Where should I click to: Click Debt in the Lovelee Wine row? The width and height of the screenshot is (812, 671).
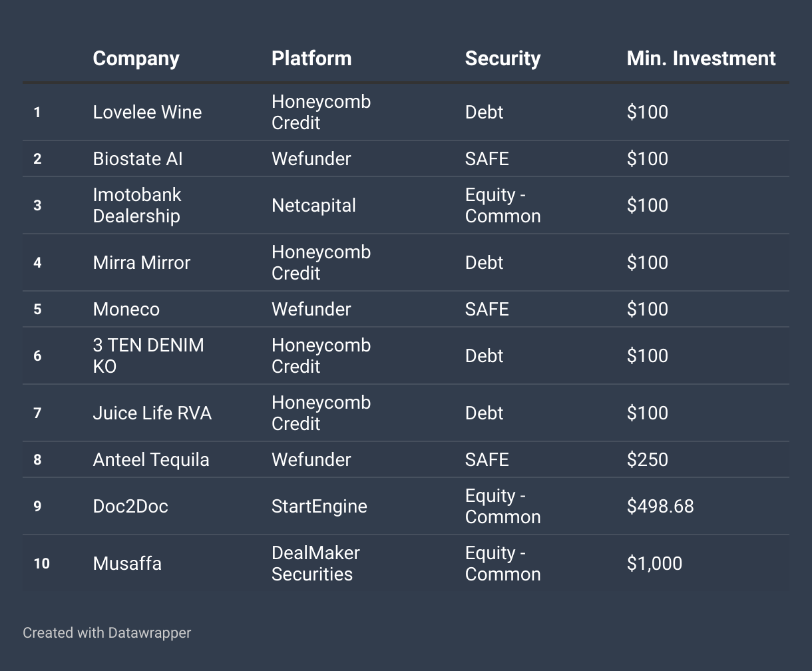[485, 112]
